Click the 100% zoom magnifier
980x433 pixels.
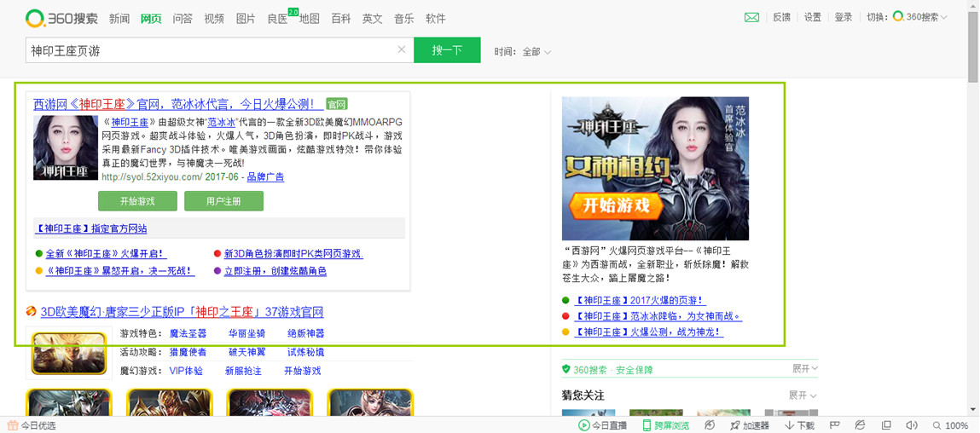937,425
